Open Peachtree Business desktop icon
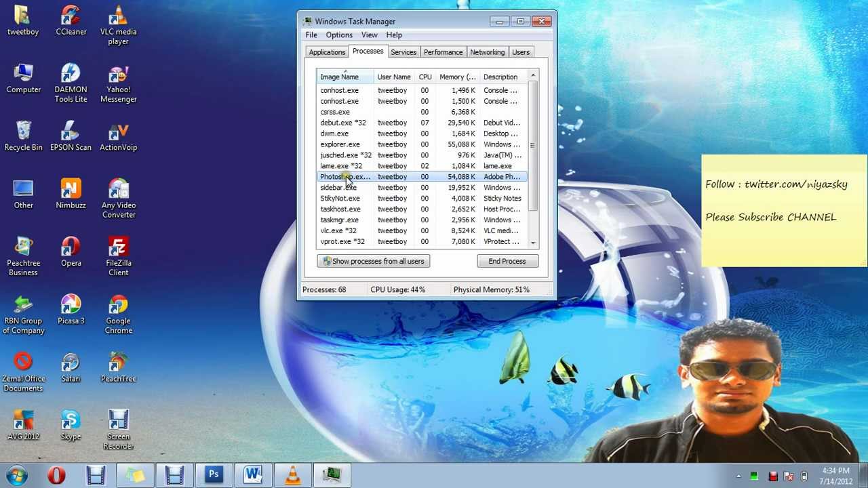The image size is (868, 488). coord(23,256)
